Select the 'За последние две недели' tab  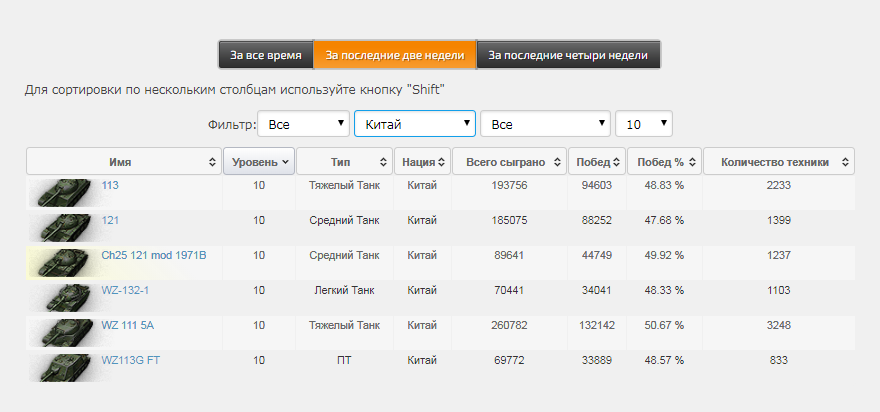(395, 55)
